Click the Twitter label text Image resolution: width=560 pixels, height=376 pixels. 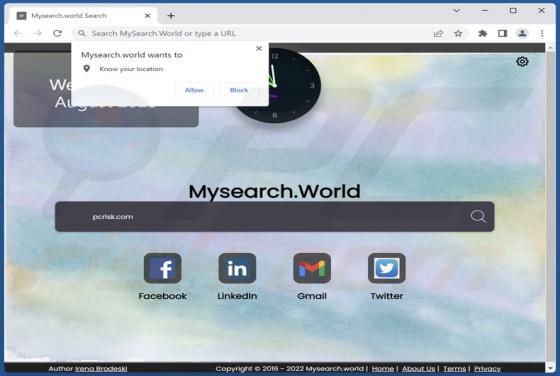click(x=387, y=296)
